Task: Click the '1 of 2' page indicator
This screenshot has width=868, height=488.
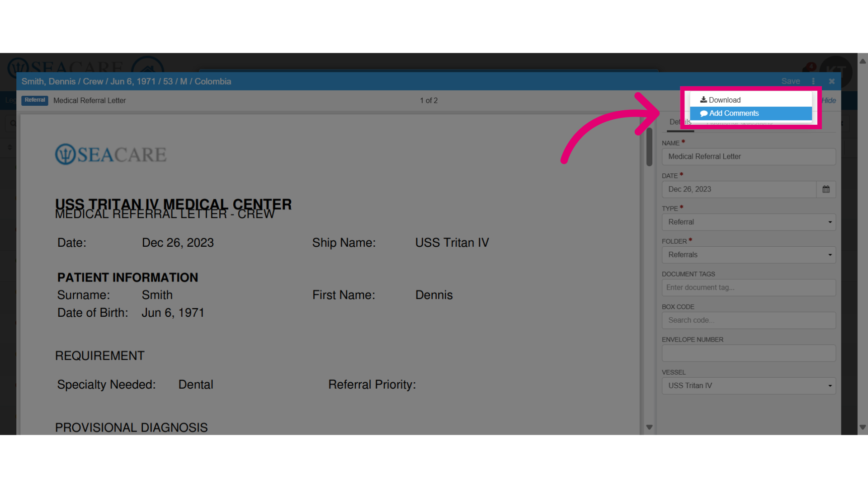Action: click(x=429, y=100)
